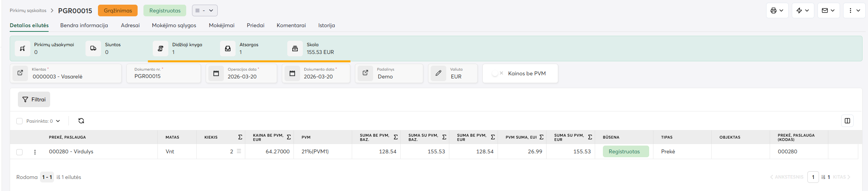Open the column layout settings icon
The width and height of the screenshot is (868, 191).
tap(847, 121)
